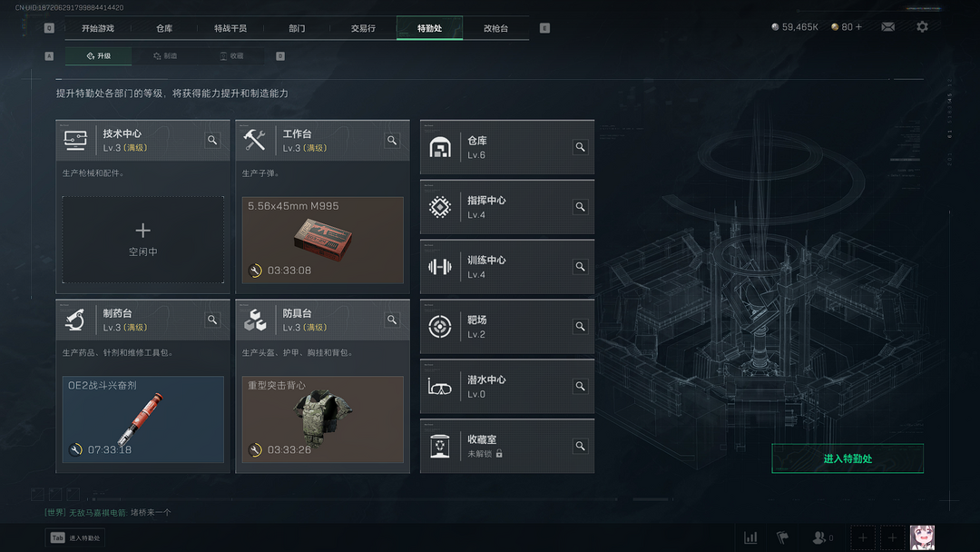Open statistics bar chart icon
The image size is (980, 552).
pyautogui.click(x=750, y=537)
